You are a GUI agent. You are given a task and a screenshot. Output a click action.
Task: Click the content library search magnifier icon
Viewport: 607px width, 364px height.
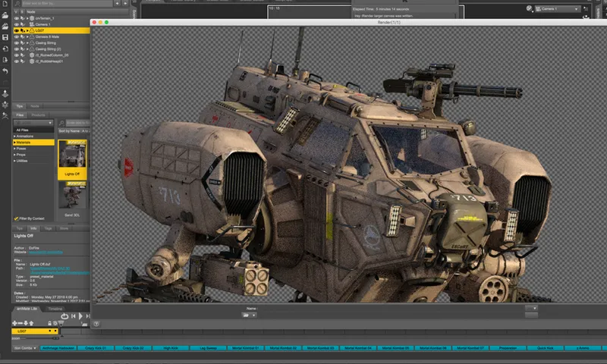click(61, 123)
